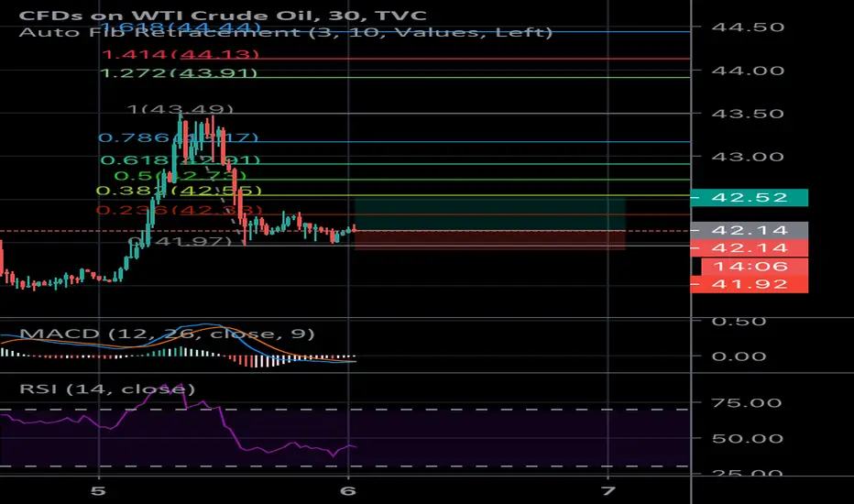Select the Auto Fib Retracement indicator label
Image resolution: width=854 pixels, height=504 pixels.
[x=285, y=32]
